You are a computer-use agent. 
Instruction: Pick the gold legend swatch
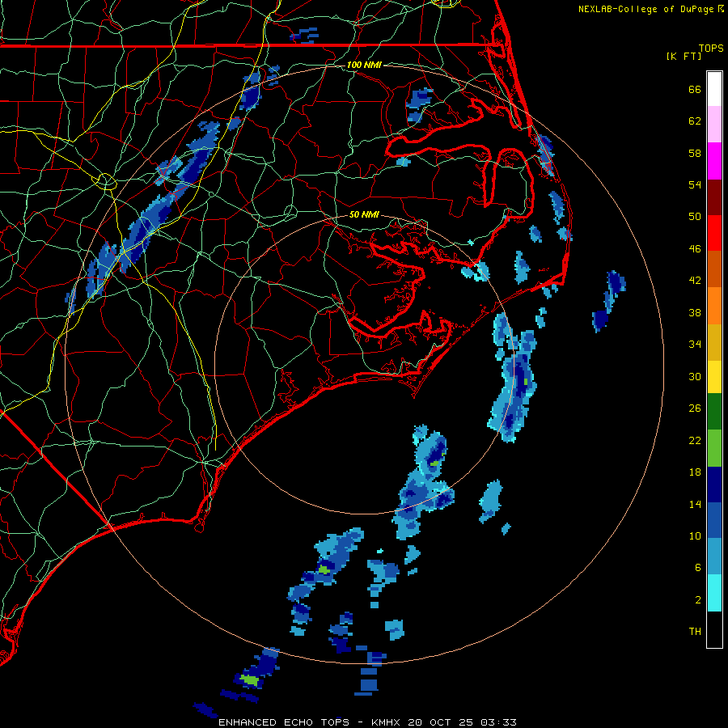(x=714, y=342)
